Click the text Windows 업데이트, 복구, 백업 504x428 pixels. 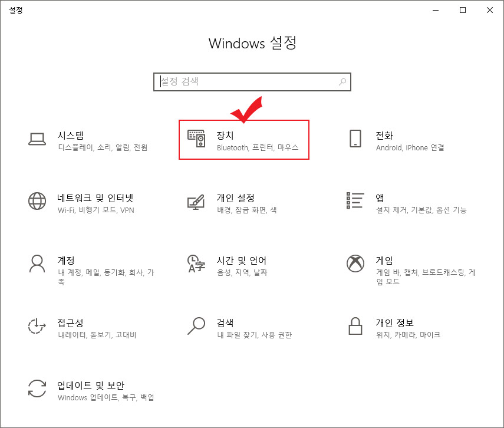106,397
